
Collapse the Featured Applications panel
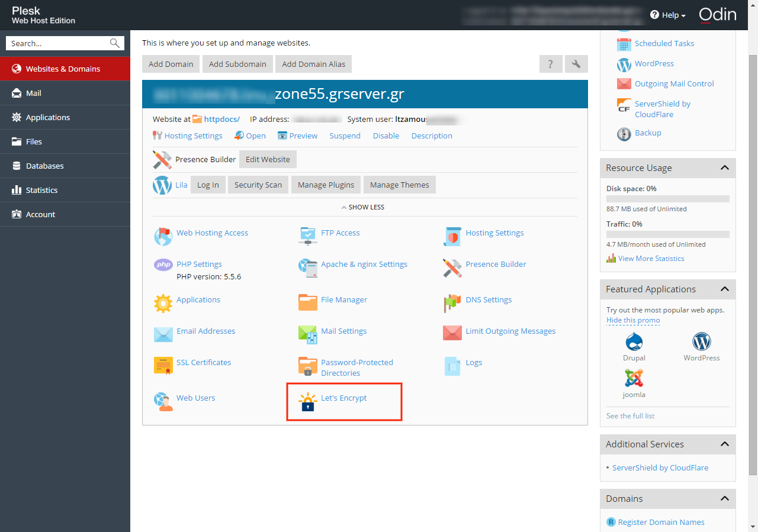click(x=724, y=289)
